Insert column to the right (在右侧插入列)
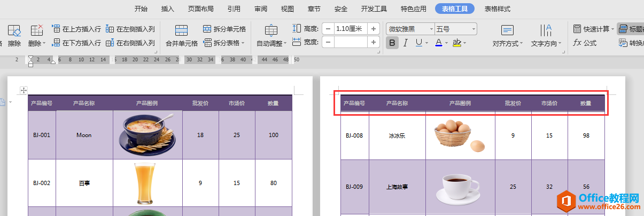644x216 pixels. coord(130,43)
